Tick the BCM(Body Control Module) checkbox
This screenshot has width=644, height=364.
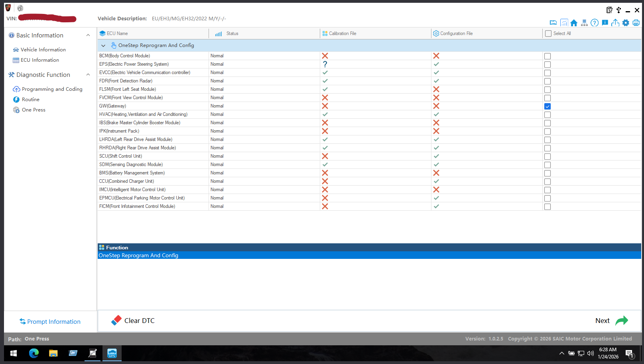pos(547,56)
